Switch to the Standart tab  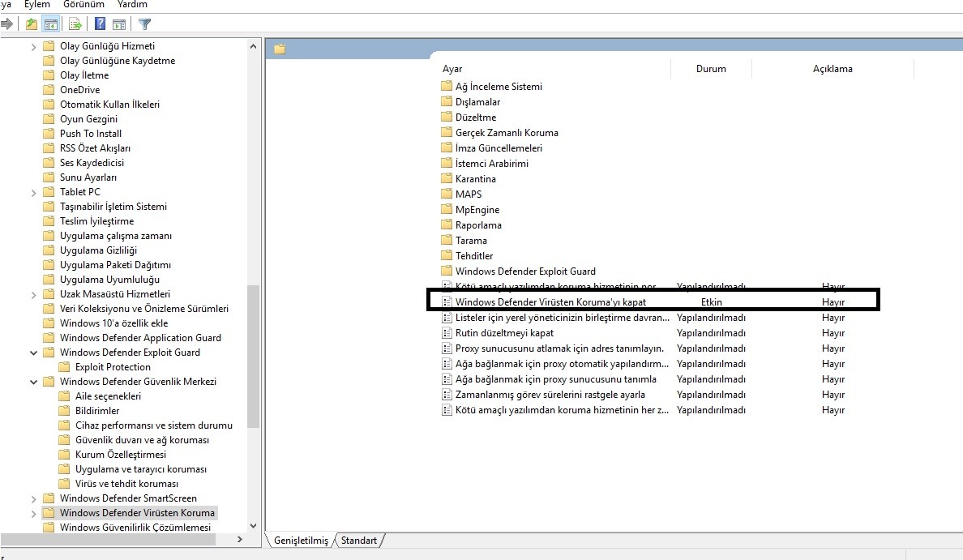tap(358, 541)
